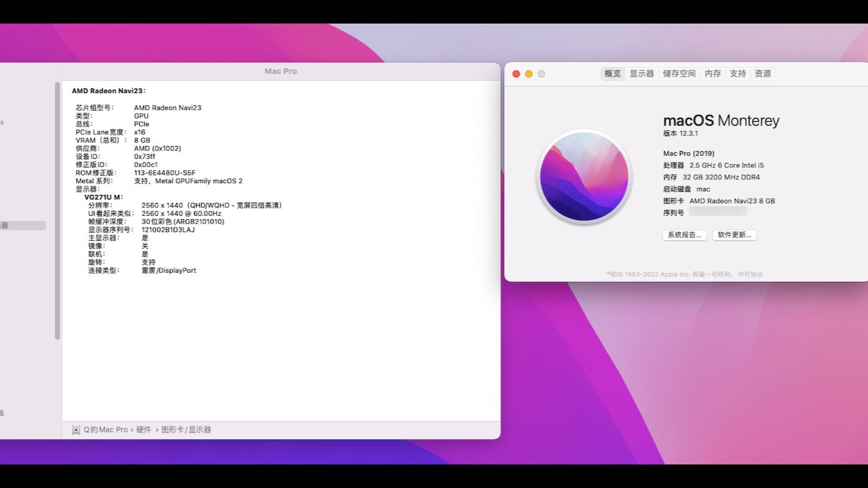This screenshot has width=868, height=488.
Task: Select the 旋转 value 支持
Action: 149,262
